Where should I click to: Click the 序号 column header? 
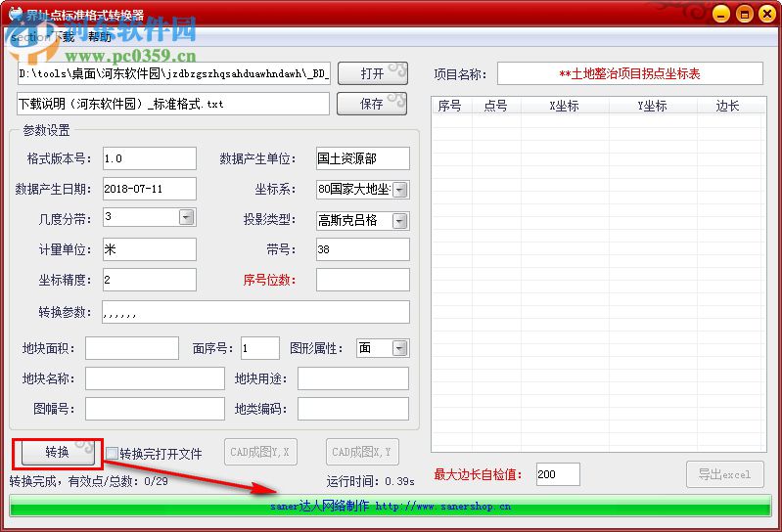[451, 106]
